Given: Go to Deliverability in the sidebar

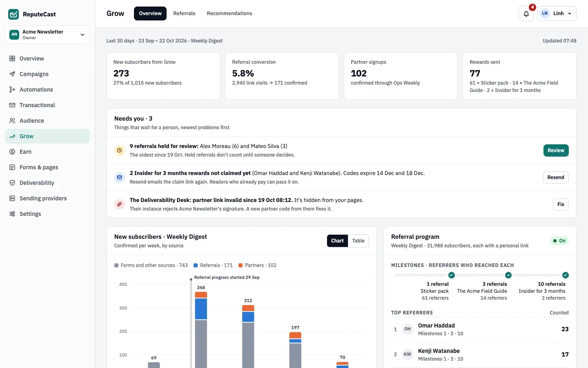Looking at the screenshot, I should (x=47, y=183).
